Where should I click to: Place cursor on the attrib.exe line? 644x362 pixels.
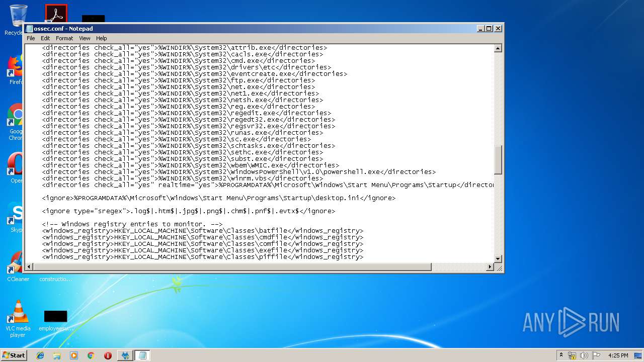tap(185, 48)
